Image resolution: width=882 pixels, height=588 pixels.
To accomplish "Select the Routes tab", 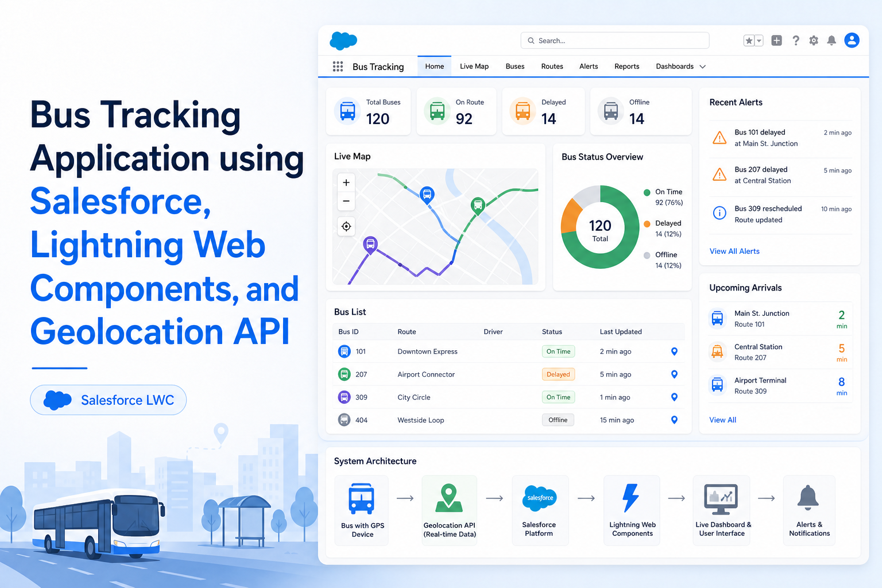I will (x=552, y=67).
